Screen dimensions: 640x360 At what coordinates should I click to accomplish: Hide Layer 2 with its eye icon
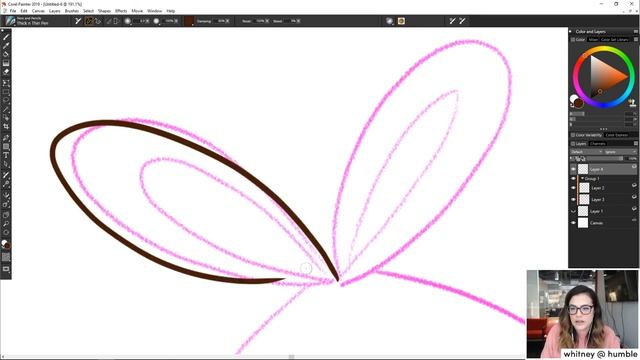coord(573,188)
